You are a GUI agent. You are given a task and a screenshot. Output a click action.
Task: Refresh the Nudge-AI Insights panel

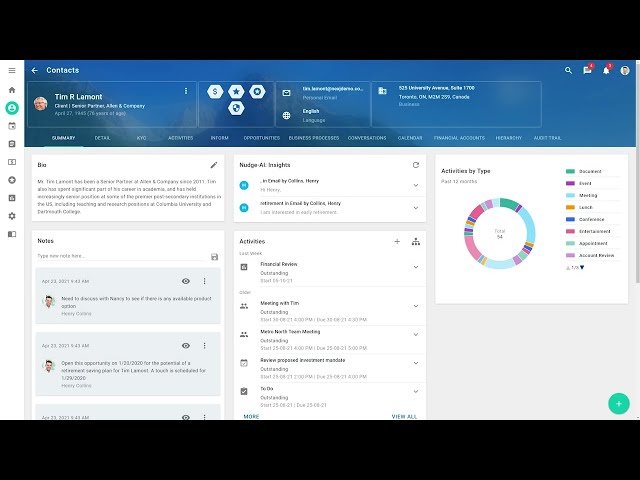point(416,164)
